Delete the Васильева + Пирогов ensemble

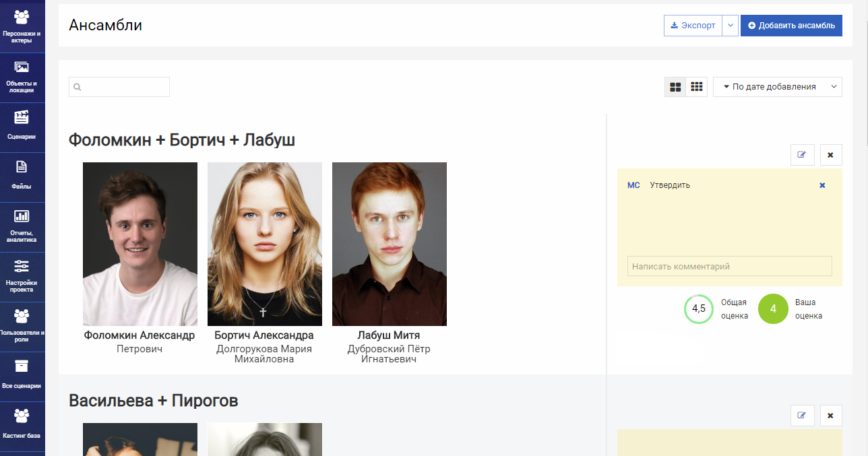[830, 416]
